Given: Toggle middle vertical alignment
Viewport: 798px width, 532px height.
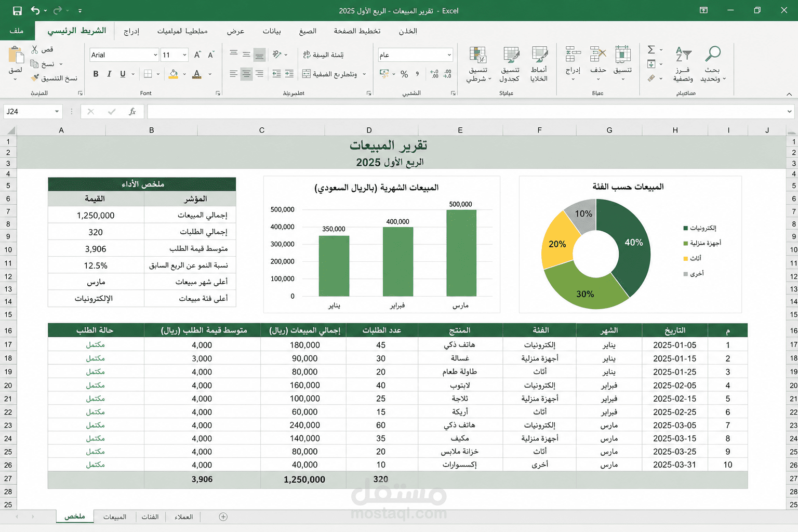Looking at the screenshot, I should click(x=246, y=54).
